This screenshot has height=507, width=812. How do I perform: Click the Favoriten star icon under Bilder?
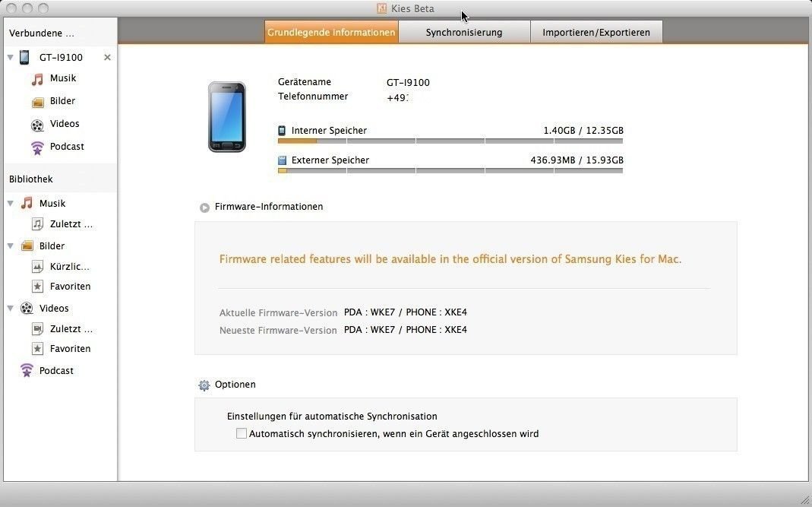(x=37, y=286)
